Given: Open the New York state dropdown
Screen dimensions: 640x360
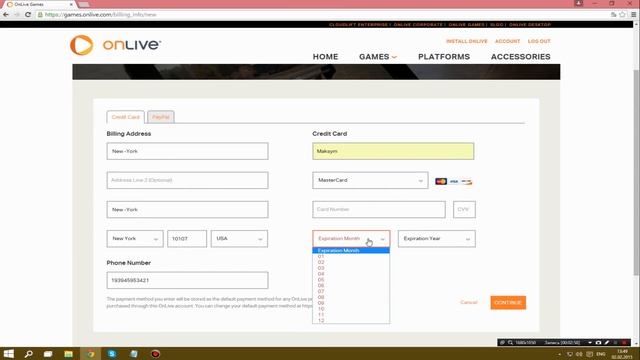Looking at the screenshot, I should point(135,239).
